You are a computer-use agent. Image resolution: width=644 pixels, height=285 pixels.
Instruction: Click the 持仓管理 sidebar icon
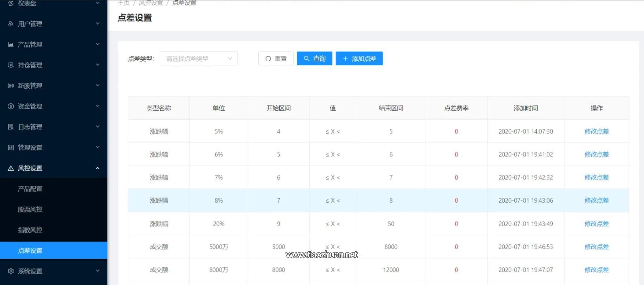tap(11, 65)
